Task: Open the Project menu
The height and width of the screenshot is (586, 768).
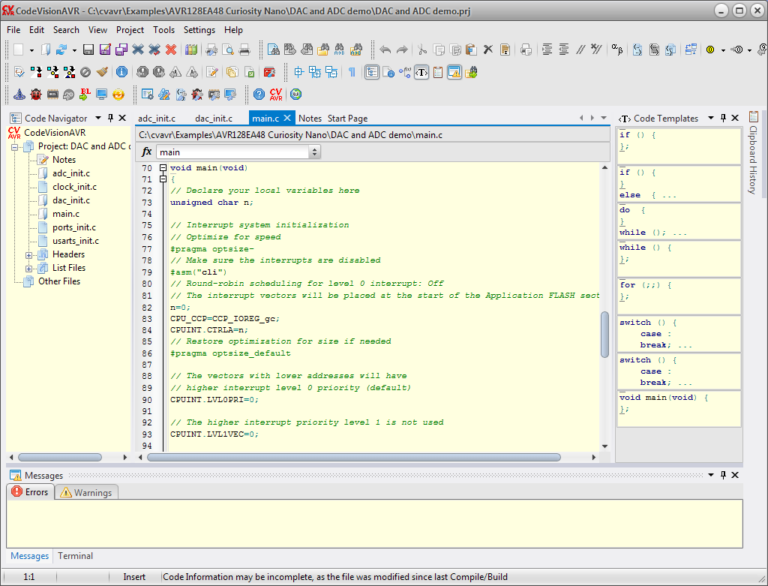Action: pos(130,30)
